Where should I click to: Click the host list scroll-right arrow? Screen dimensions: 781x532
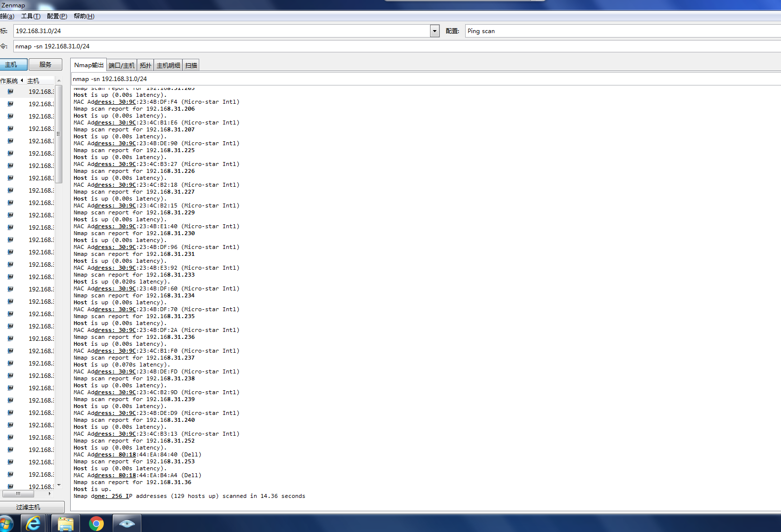pos(50,493)
